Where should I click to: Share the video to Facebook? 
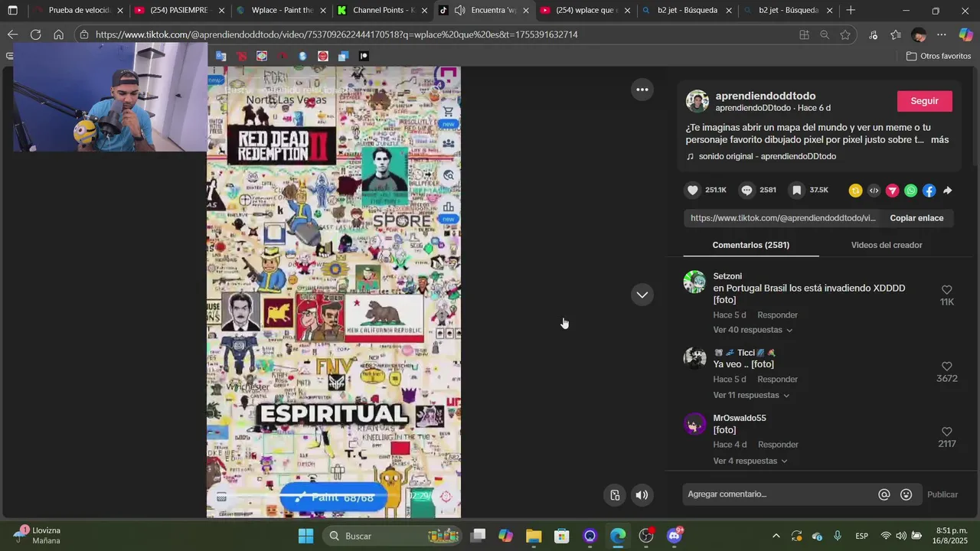[929, 191]
